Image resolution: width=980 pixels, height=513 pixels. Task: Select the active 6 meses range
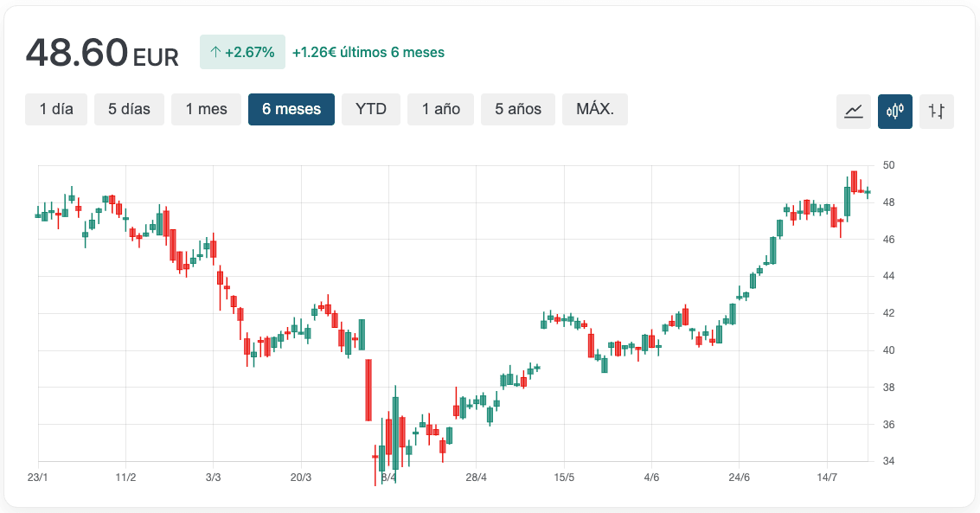291,109
